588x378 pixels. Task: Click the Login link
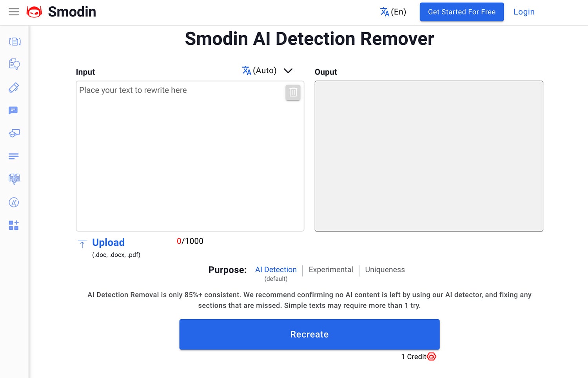tap(524, 12)
